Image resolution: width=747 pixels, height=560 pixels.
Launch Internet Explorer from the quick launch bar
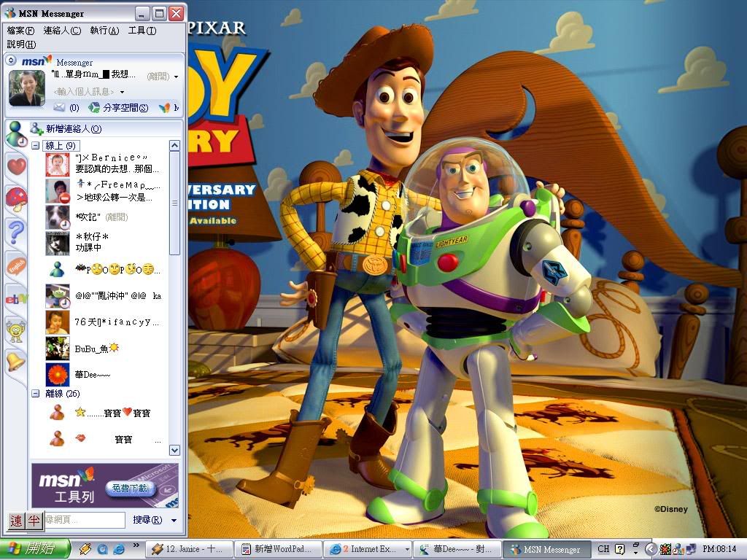coord(119,549)
